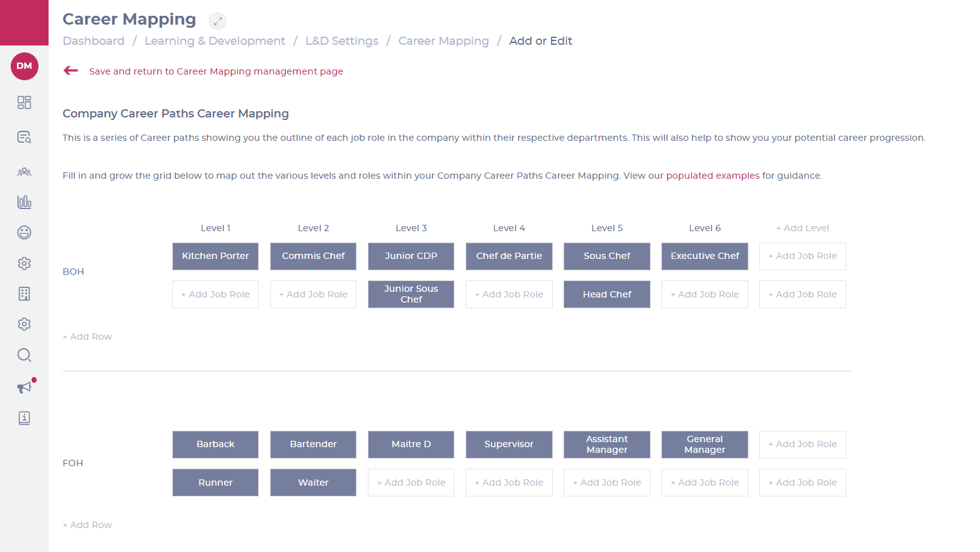Click the red back arrow icon
Viewport: 980px width, 552px height.
(71, 71)
